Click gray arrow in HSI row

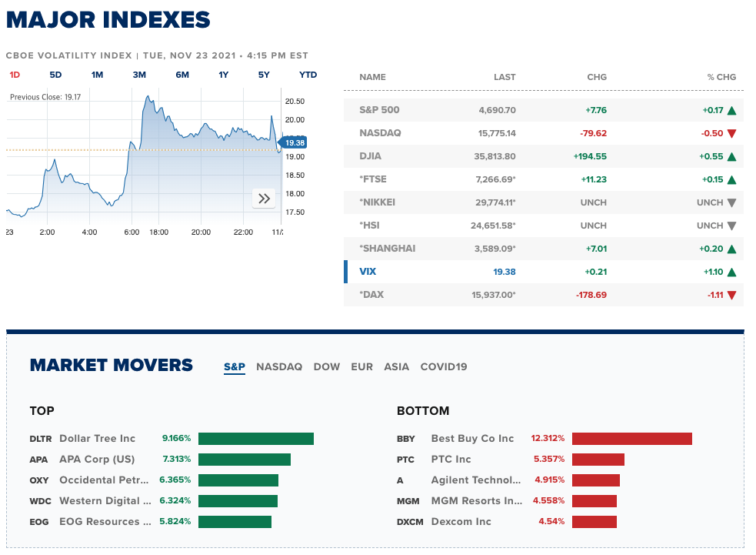coord(731,226)
